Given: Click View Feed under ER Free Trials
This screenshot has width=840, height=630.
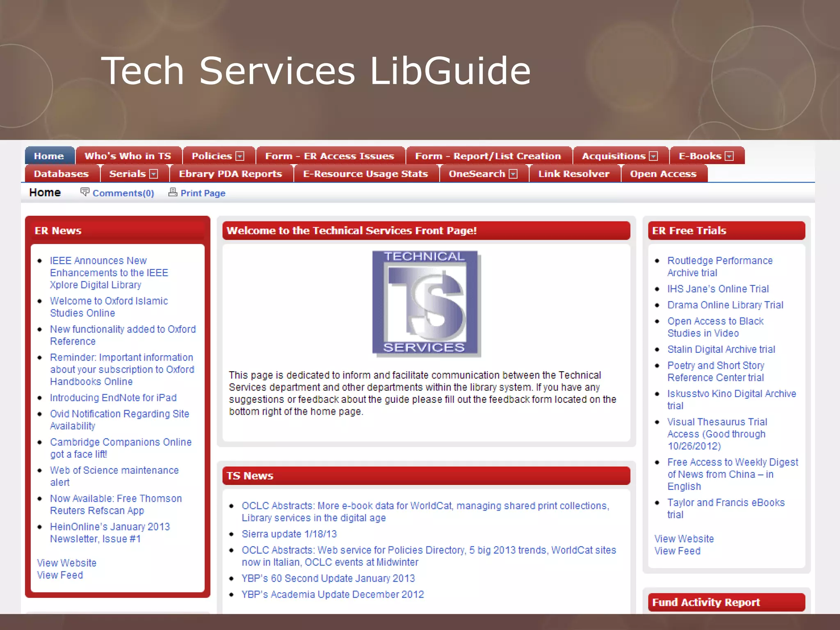Looking at the screenshot, I should tap(678, 551).
